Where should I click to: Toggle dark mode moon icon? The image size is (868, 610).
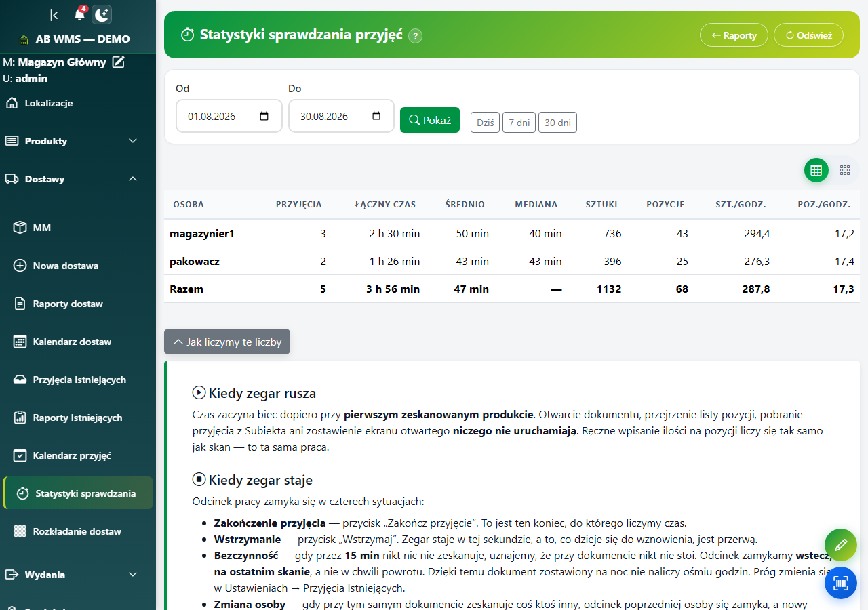point(102,14)
